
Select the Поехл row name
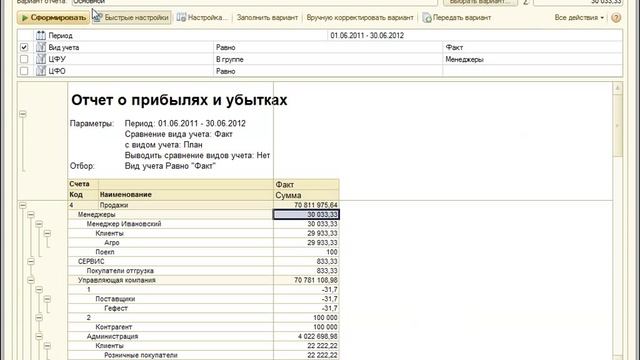(104, 252)
